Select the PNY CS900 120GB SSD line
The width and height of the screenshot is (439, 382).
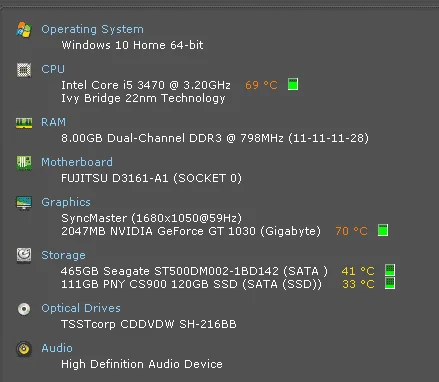(192, 284)
